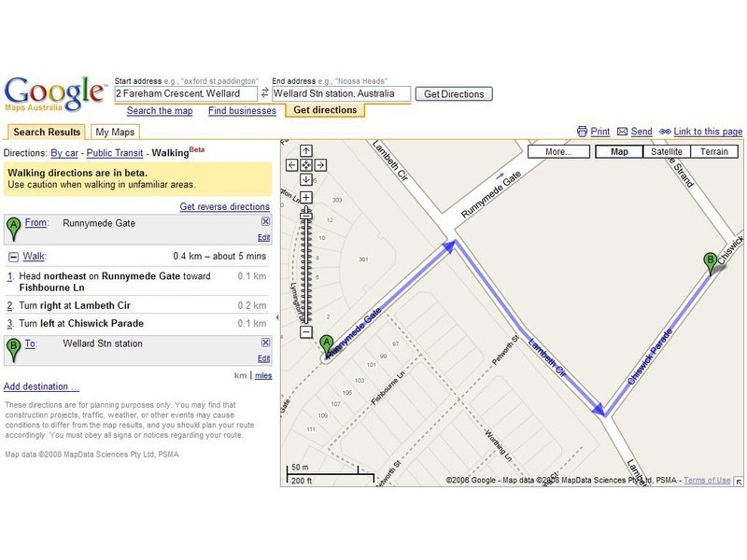Select the Find businesses tab
The width and height of the screenshot is (747, 560).
242,111
